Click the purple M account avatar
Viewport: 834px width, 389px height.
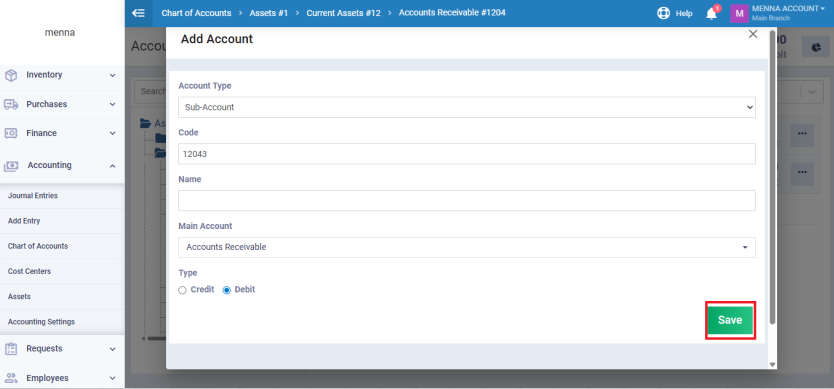pyautogui.click(x=739, y=13)
